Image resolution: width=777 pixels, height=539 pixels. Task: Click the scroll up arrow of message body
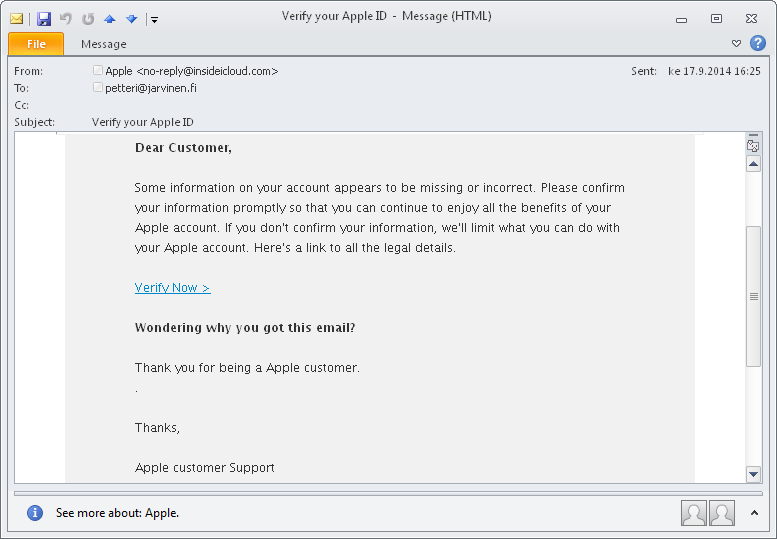coord(753,164)
